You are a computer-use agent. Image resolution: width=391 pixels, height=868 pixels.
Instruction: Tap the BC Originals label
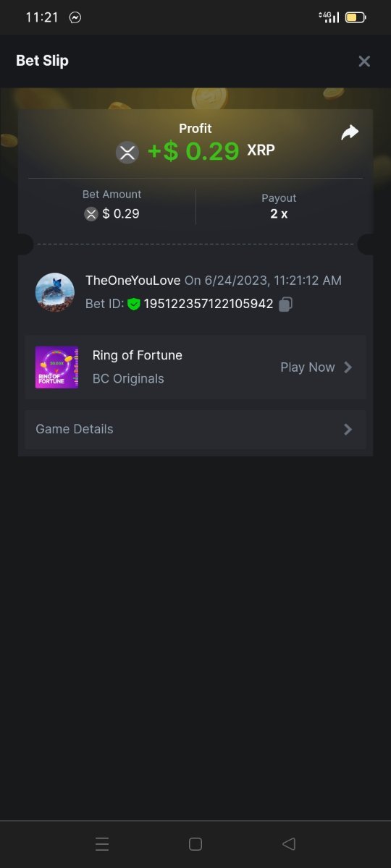[128, 378]
